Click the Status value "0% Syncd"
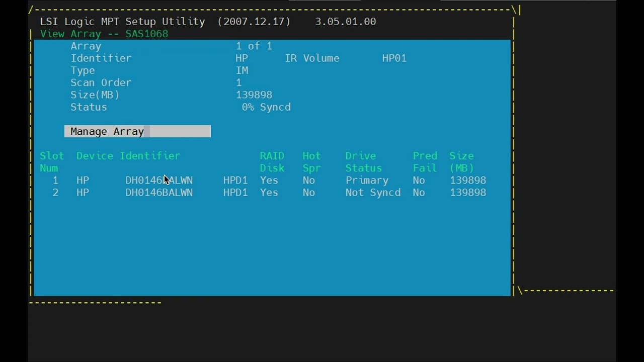This screenshot has width=644, height=362. (266, 107)
